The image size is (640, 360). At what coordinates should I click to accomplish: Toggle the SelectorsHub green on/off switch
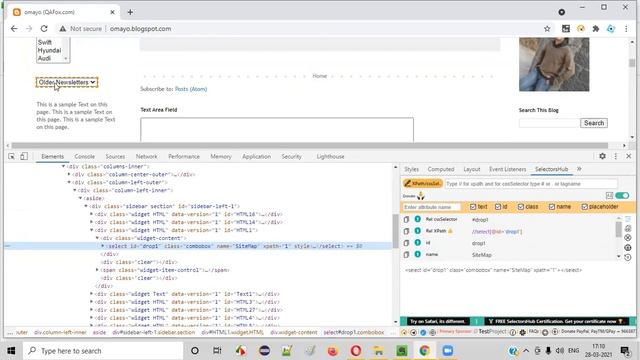point(622,196)
